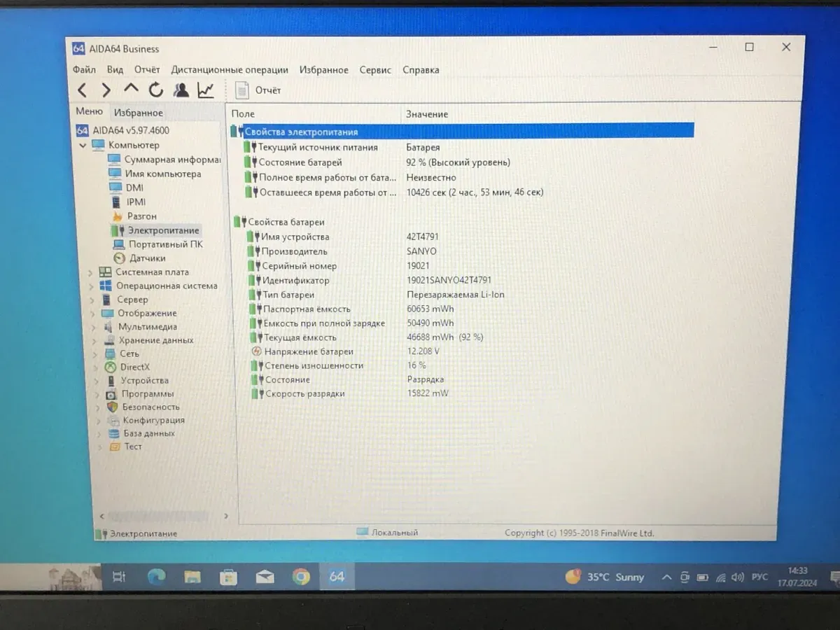Switch to the Избранное tab
Screen dimensions: 840x630
click(x=139, y=113)
